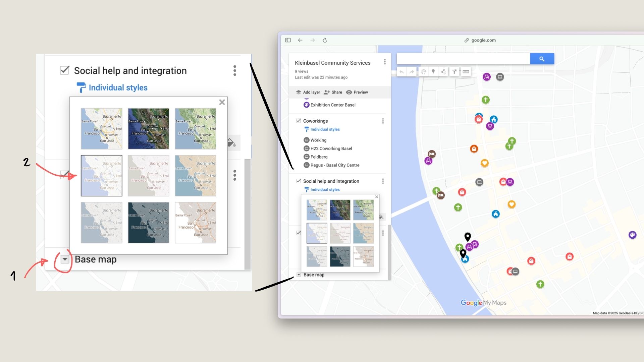Click the '9 views' text

pyautogui.click(x=302, y=71)
